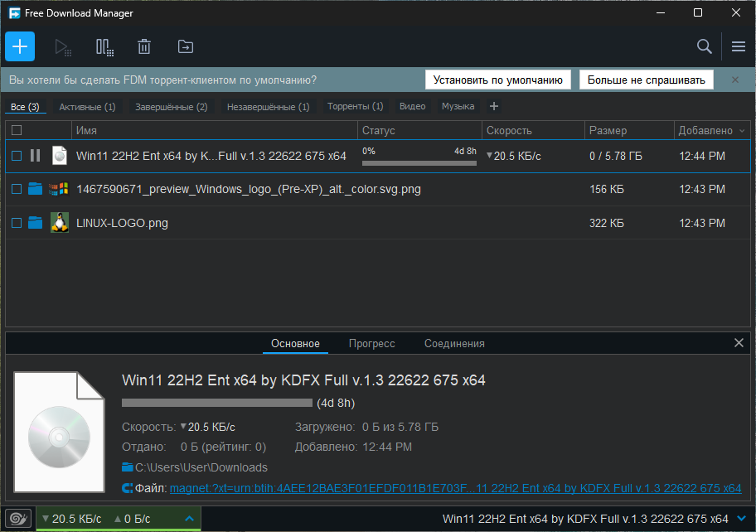Open the search magnifier icon
This screenshot has height=532, width=756.
click(705, 46)
